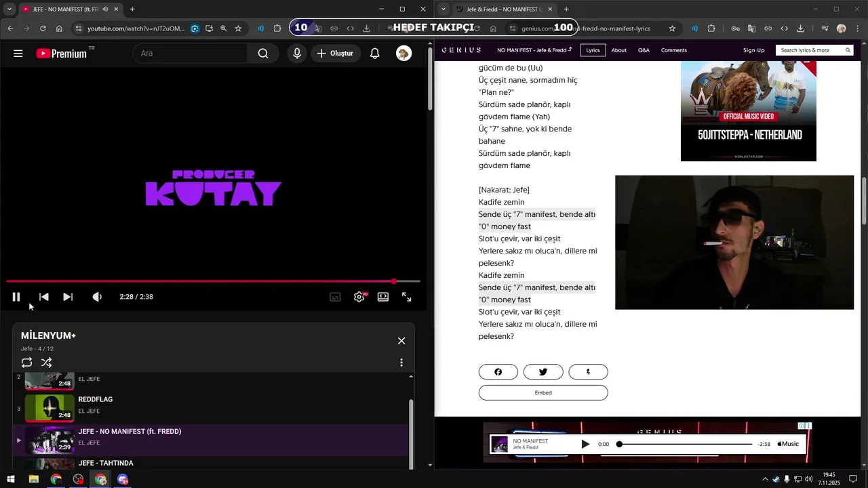Skip to the next track in the YouTube player
This screenshot has width=868, height=488.
[68, 297]
